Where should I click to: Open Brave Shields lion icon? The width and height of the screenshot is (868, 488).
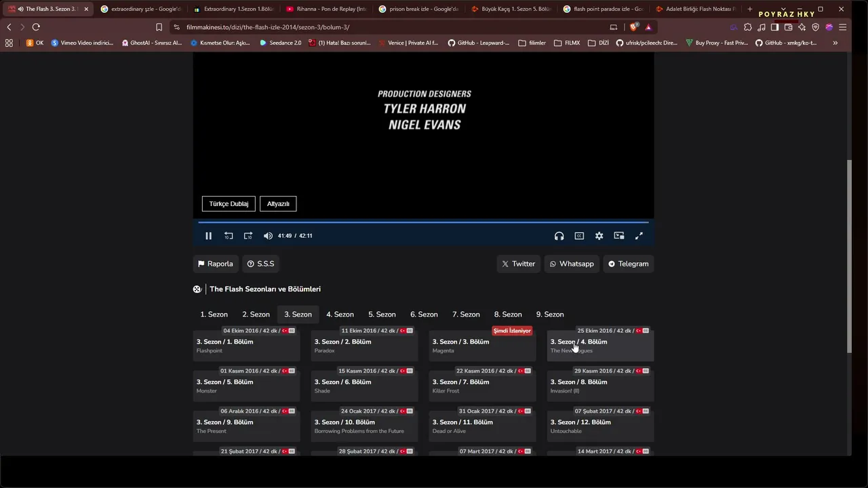click(x=634, y=27)
